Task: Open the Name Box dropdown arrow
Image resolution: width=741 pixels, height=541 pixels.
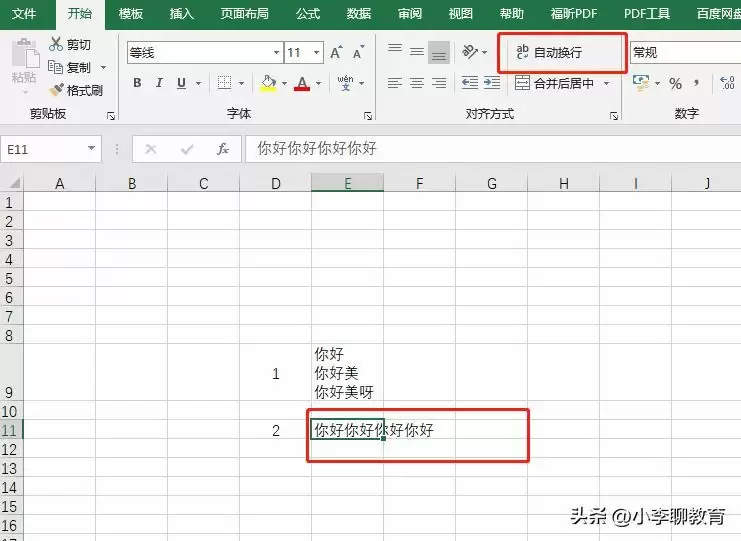Action: [x=92, y=149]
